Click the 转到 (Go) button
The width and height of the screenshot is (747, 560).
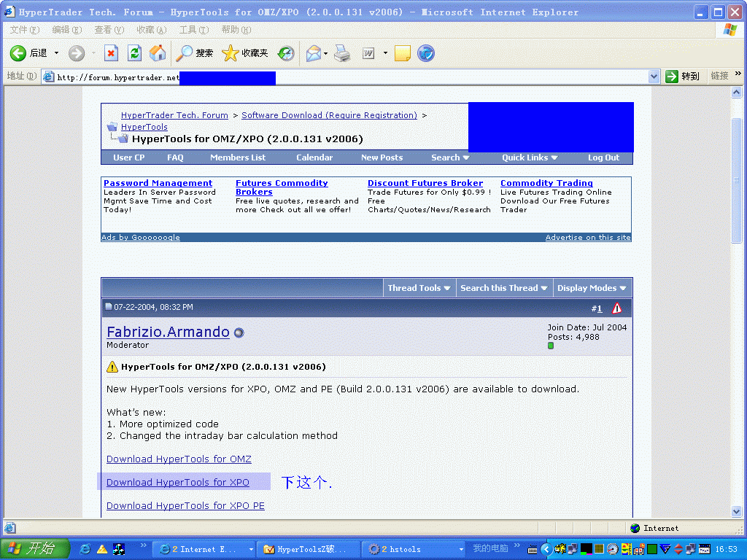coord(682,76)
